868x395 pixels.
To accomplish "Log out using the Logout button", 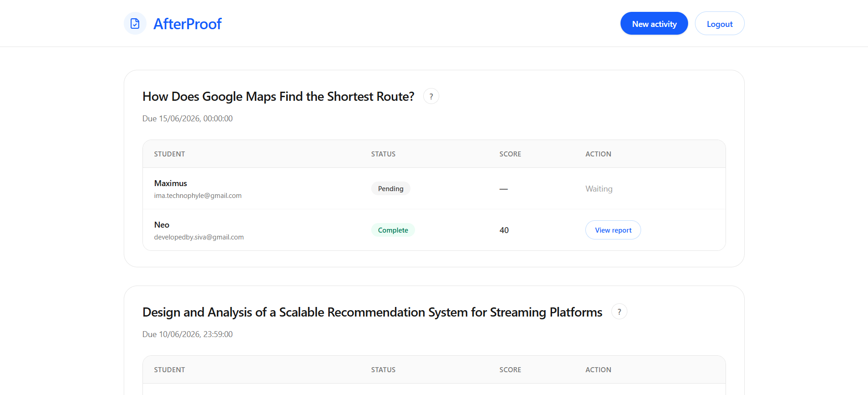I will point(720,24).
